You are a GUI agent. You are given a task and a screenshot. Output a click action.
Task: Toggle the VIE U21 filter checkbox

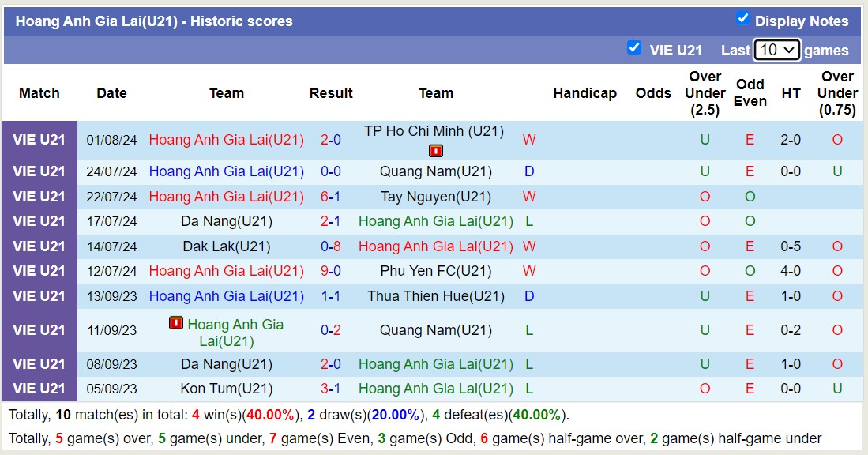click(634, 48)
